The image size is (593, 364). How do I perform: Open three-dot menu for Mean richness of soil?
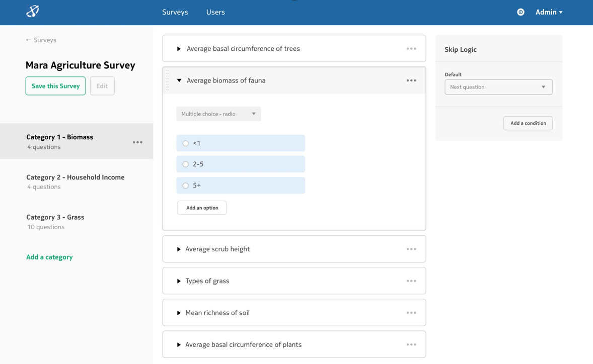(x=411, y=313)
